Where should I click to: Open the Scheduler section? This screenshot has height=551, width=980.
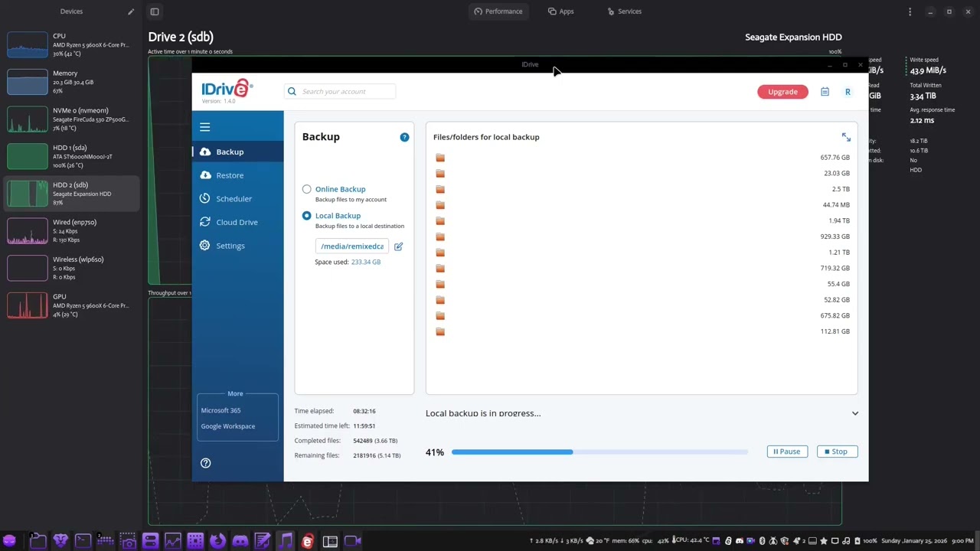click(x=237, y=199)
